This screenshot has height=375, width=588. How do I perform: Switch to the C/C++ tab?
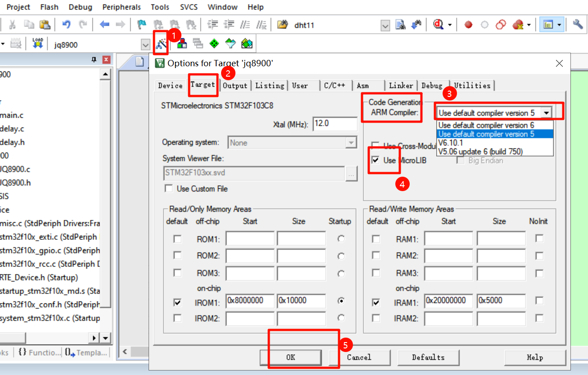point(335,86)
